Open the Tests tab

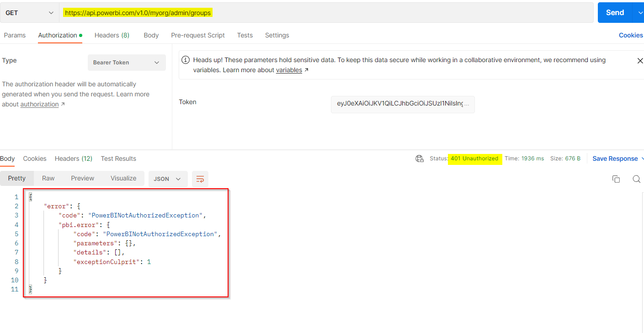(245, 35)
